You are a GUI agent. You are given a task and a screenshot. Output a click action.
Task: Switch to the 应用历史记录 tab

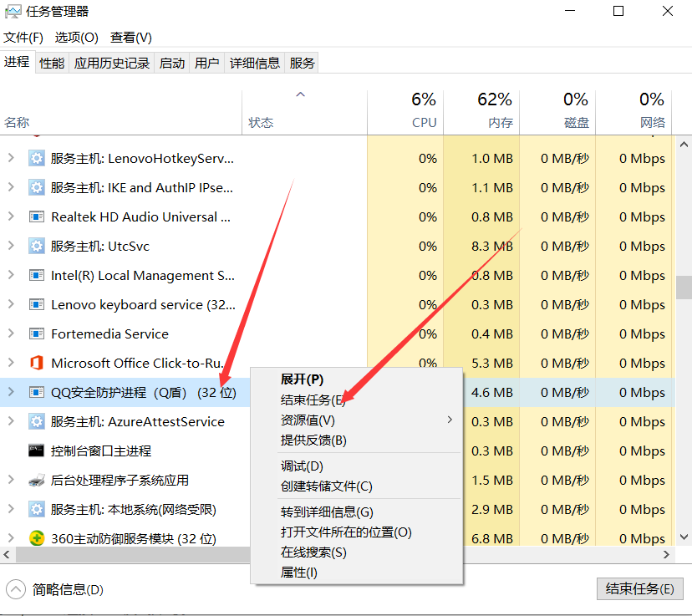click(112, 63)
